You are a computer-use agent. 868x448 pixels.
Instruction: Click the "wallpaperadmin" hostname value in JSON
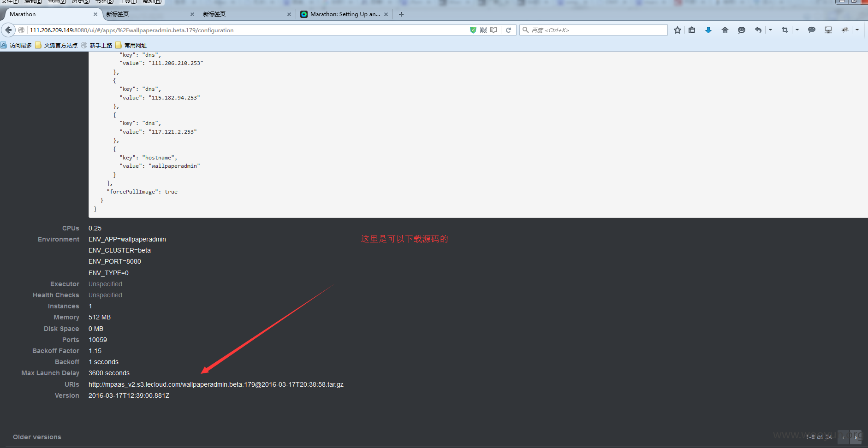[x=174, y=166]
